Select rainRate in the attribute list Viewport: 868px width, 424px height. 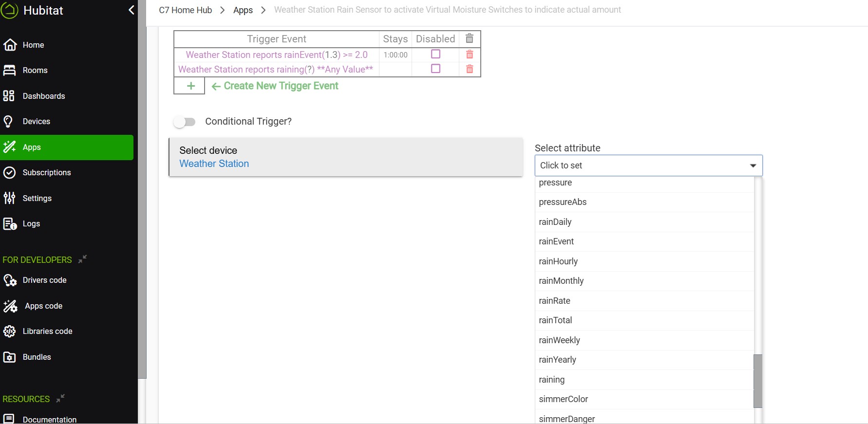click(x=554, y=301)
